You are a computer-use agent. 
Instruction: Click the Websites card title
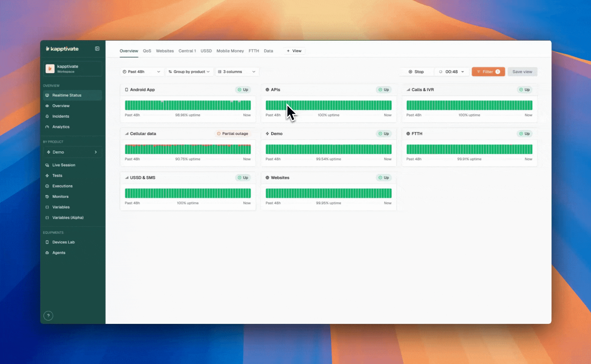pyautogui.click(x=280, y=178)
